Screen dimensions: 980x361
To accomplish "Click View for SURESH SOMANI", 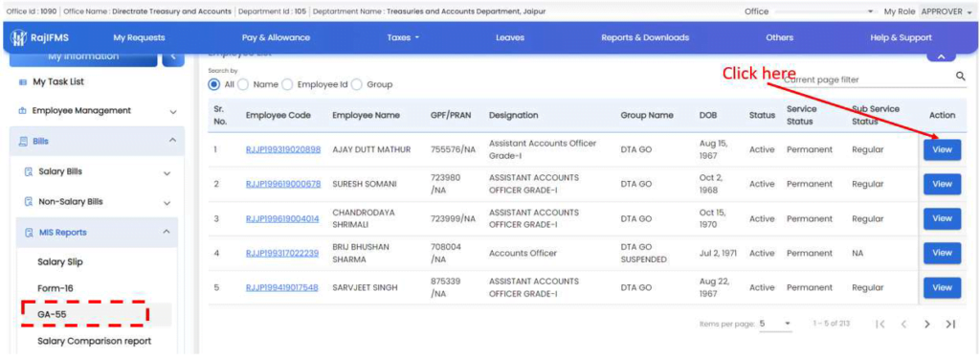I will point(942,184).
